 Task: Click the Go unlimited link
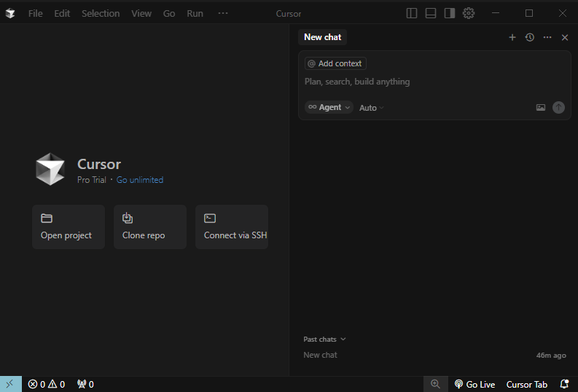(x=140, y=180)
